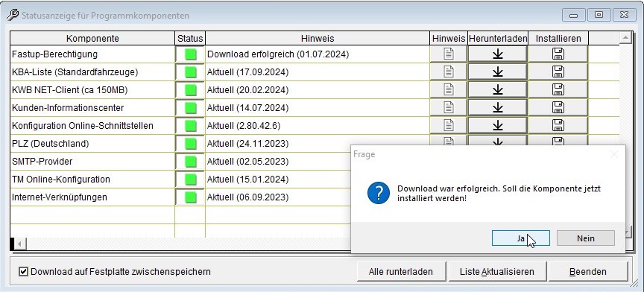Click the text Aktuell (24.11.2023)

(x=247, y=144)
